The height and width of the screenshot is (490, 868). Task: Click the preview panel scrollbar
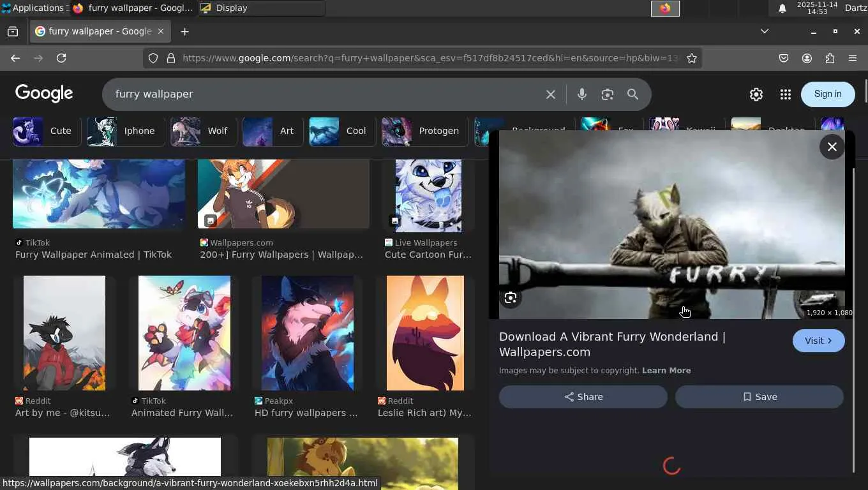pos(853,319)
